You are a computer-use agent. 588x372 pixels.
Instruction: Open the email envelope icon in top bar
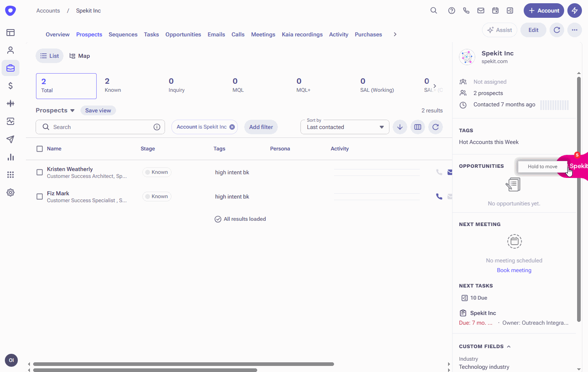pyautogui.click(x=481, y=11)
